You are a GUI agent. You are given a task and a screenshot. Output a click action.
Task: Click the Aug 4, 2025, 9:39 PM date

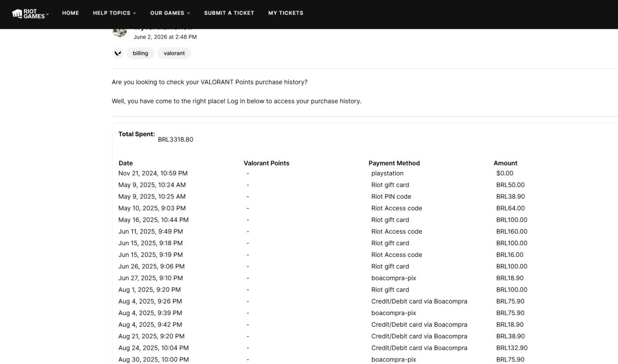click(150, 313)
